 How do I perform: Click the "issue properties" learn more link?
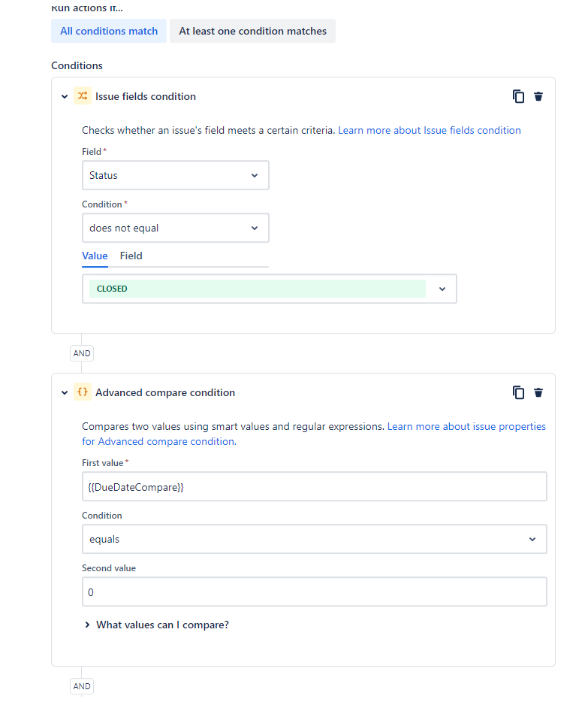pos(517,426)
